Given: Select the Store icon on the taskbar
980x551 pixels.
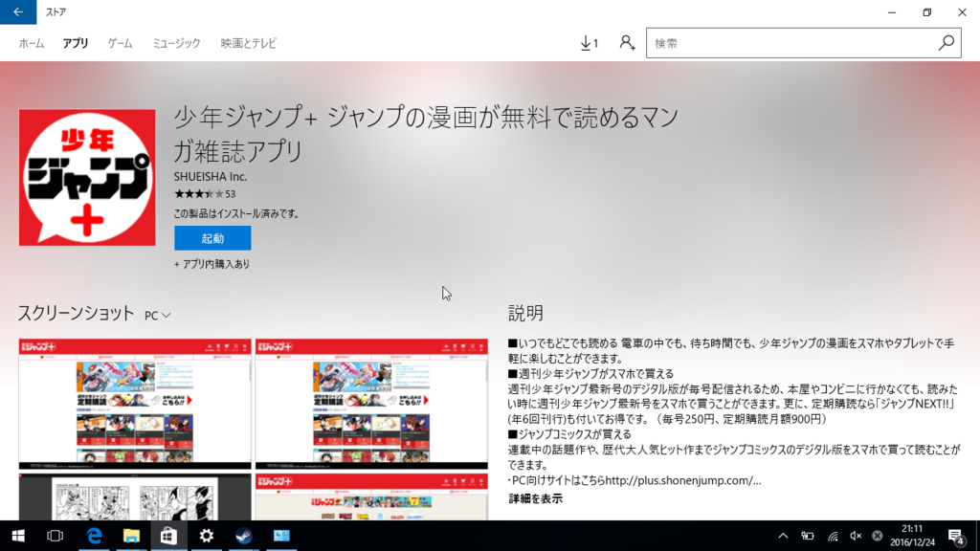Looking at the screenshot, I should (168, 536).
